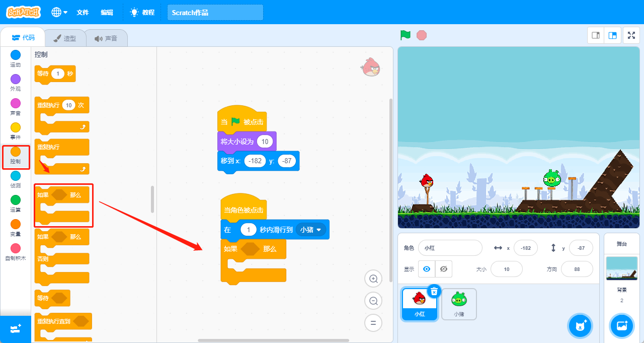Zoom in the code workspace
This screenshot has height=343, width=644.
(x=373, y=279)
